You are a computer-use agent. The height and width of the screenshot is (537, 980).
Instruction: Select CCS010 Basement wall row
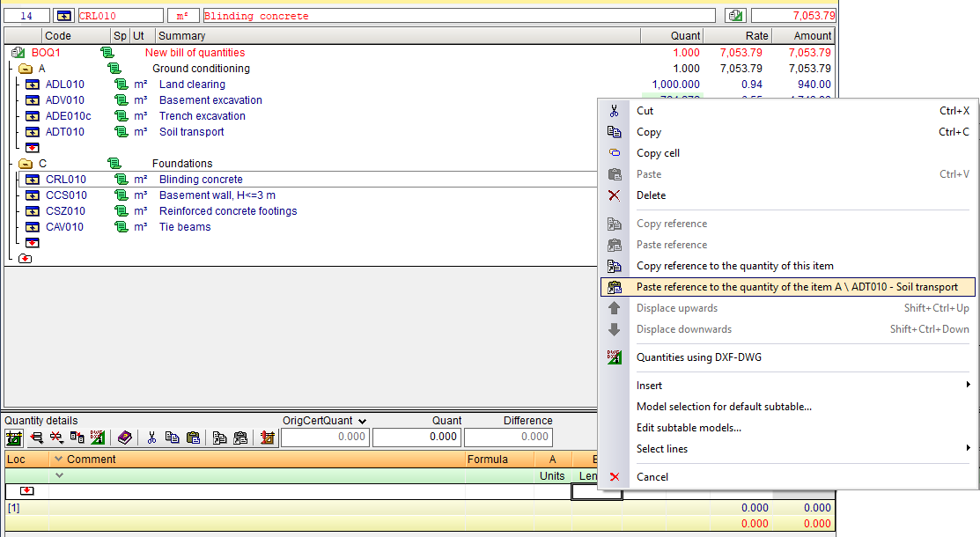[x=217, y=195]
